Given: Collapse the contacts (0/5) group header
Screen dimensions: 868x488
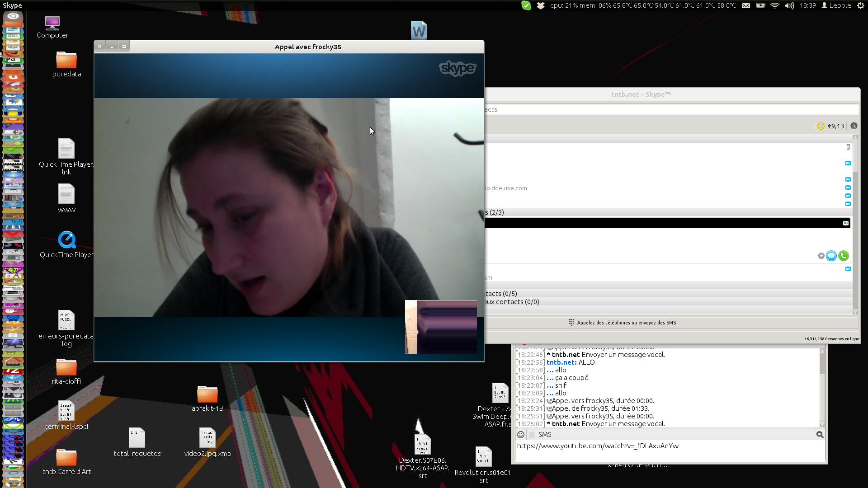Looking at the screenshot, I should [x=501, y=294].
